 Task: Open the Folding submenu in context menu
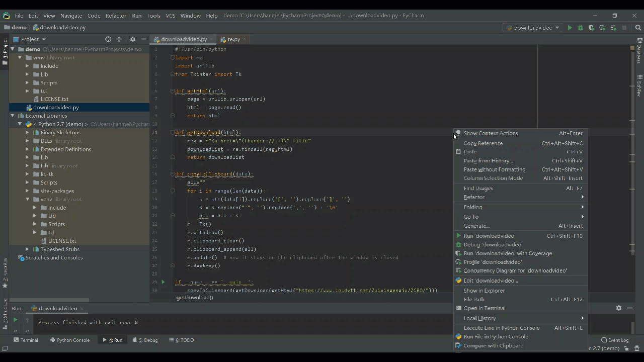coord(521,207)
